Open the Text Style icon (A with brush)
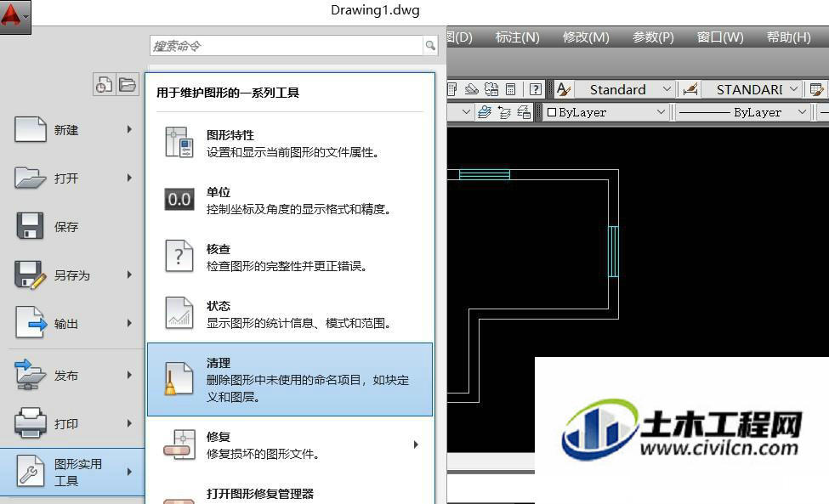The image size is (829, 504). point(564,89)
